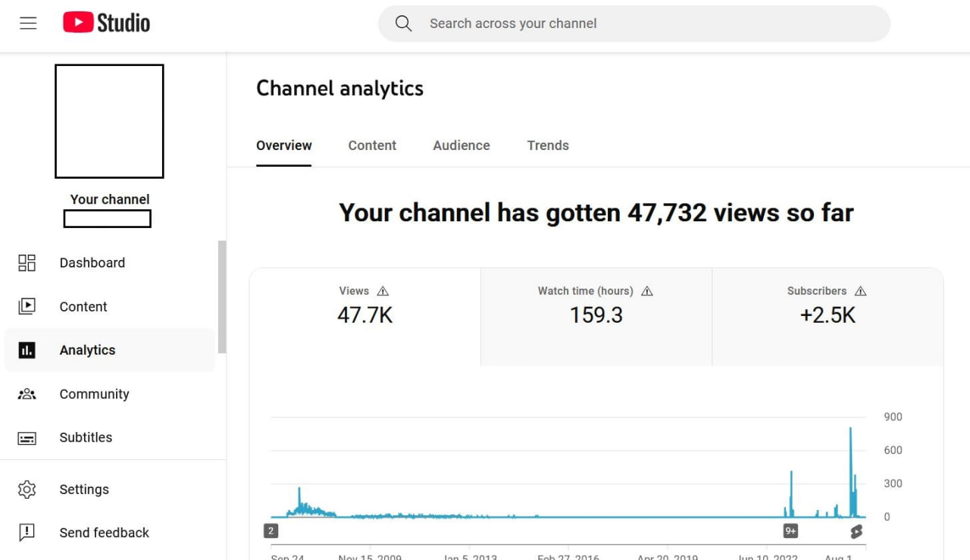Screen dimensions: 970x560
Task: Click the lightning icon below the chart
Action: pyautogui.click(x=856, y=532)
